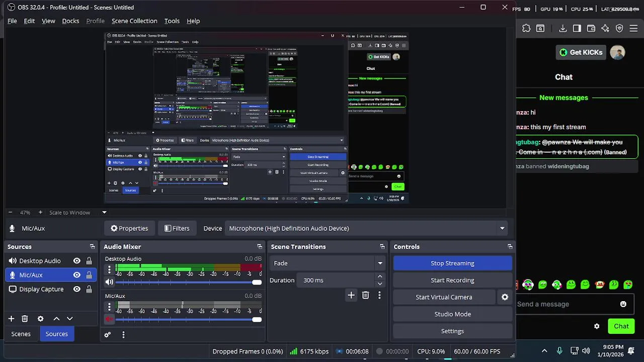Viewport: 644px width, 362px height.
Task: Open the Edit menu
Action: click(29, 21)
